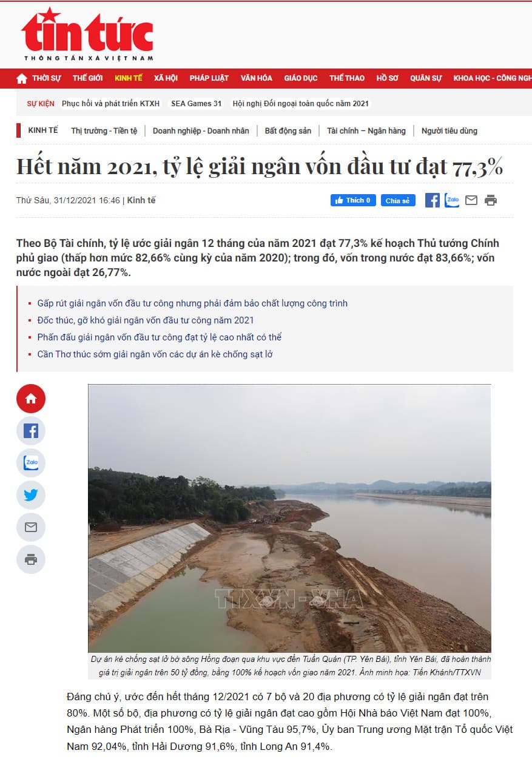Click the red home circle in sidebar
The image size is (532, 759).
point(31,399)
